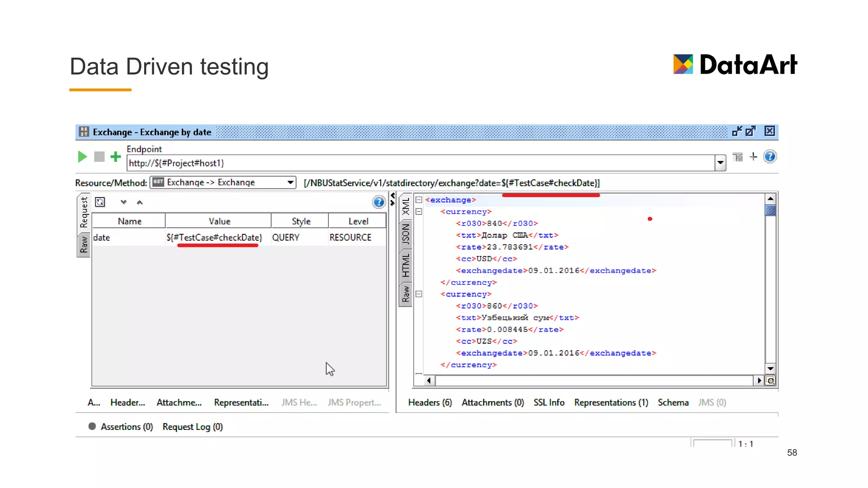This screenshot has height=488, width=868.
Task: Collapse the exchange XML node
Action: point(419,200)
